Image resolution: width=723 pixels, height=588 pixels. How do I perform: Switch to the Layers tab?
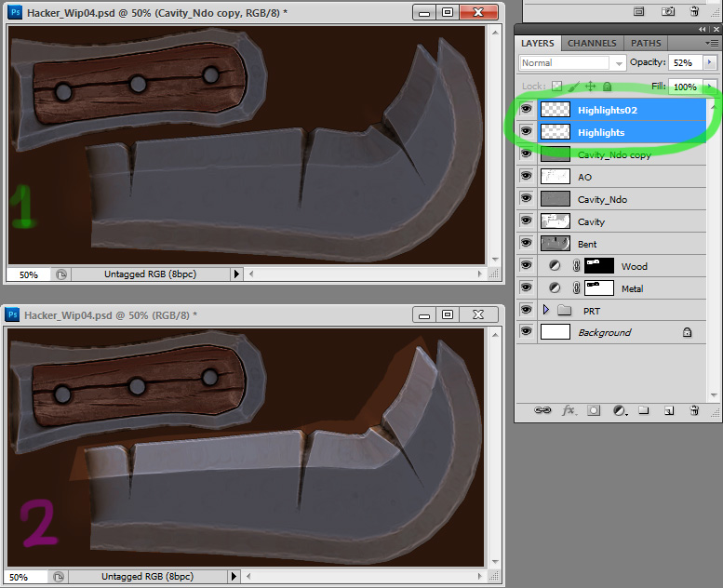click(538, 44)
